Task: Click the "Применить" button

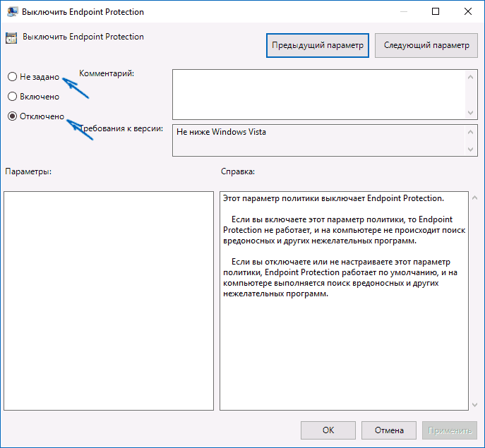Action: point(450,430)
